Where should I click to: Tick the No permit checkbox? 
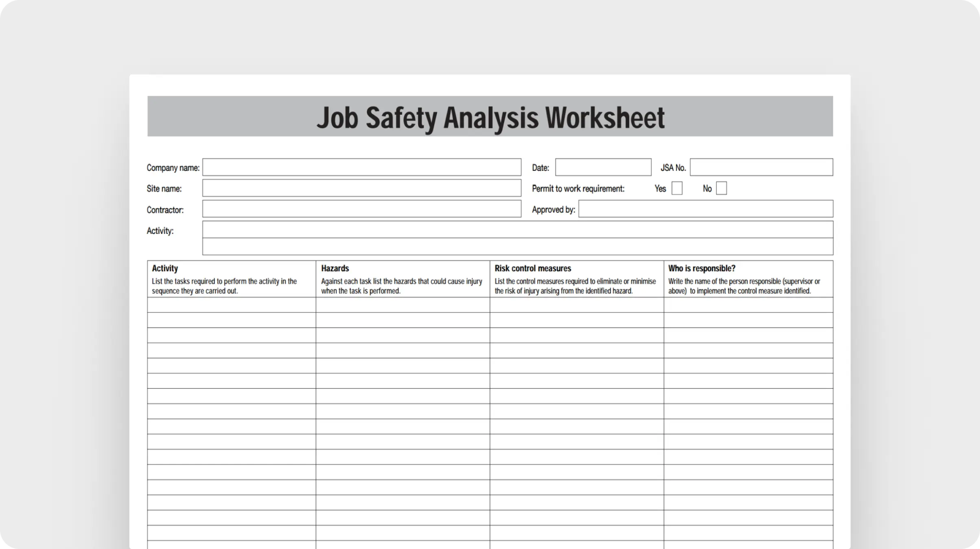[721, 188]
